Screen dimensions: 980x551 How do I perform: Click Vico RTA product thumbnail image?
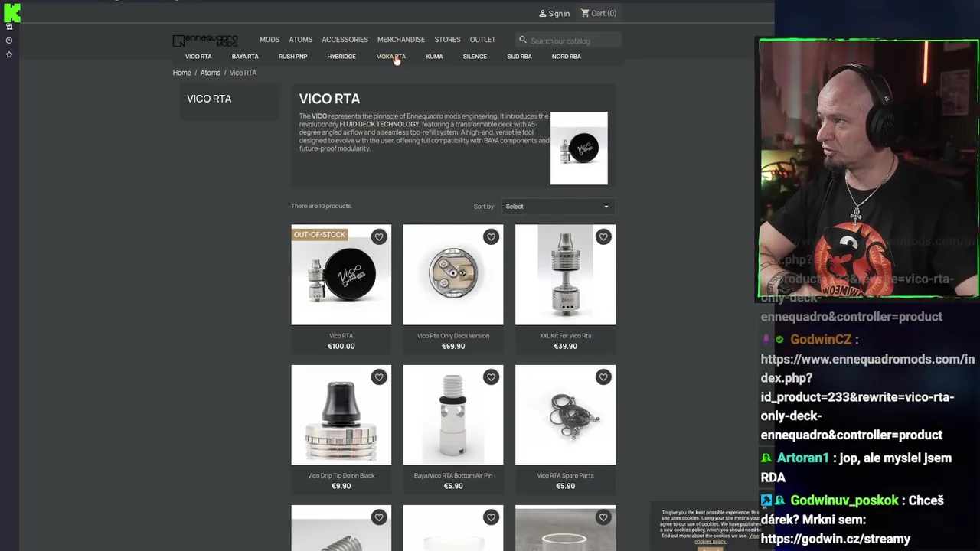pos(341,275)
